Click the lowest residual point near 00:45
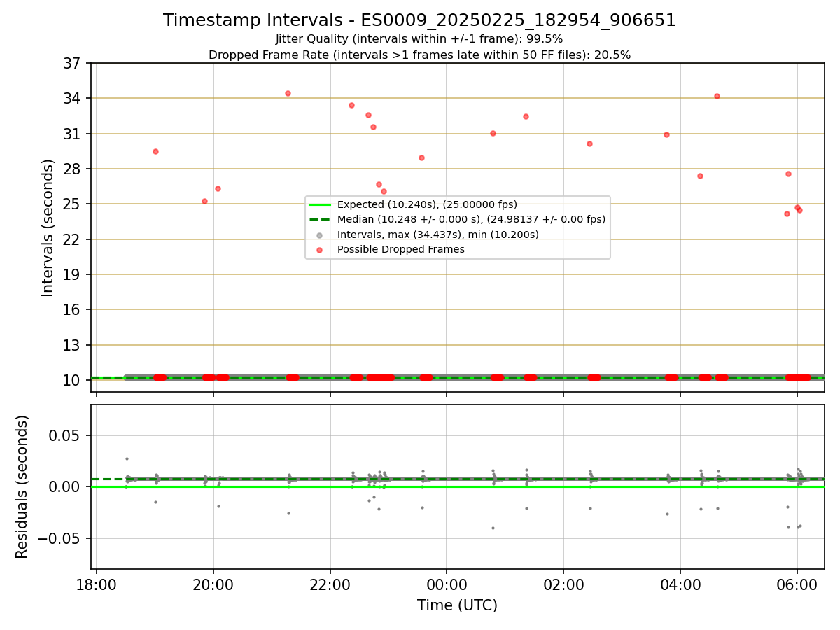Screen dimensions: 840x630 (x=493, y=528)
